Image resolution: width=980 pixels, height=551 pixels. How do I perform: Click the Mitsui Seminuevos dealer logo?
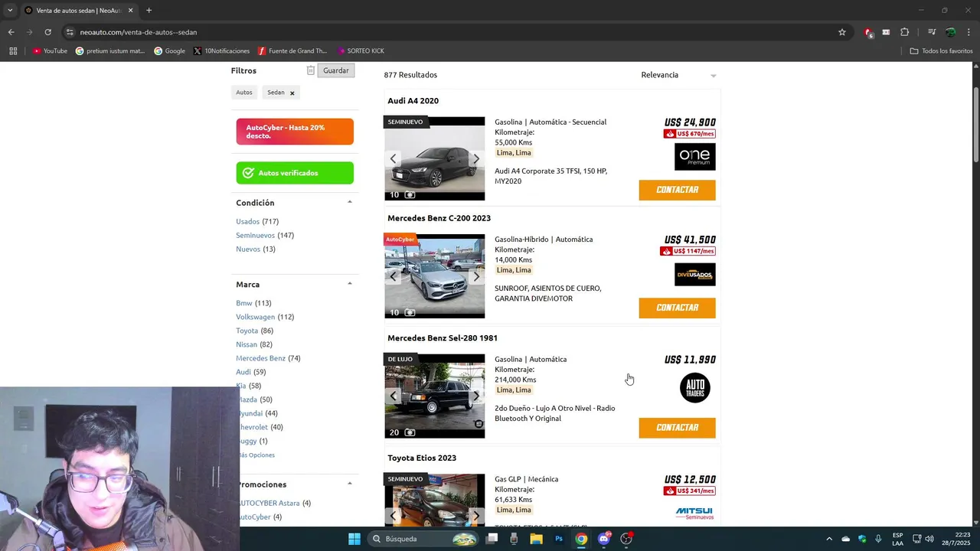pyautogui.click(x=694, y=514)
